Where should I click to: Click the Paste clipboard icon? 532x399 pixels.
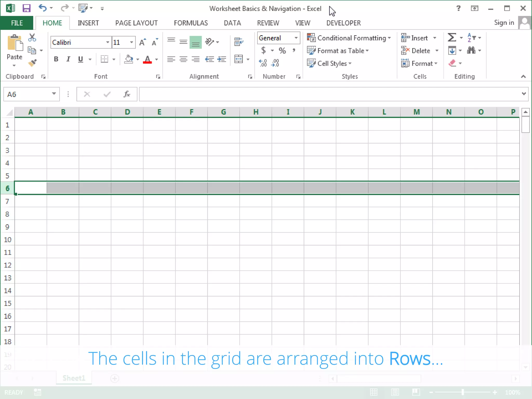pos(15,43)
